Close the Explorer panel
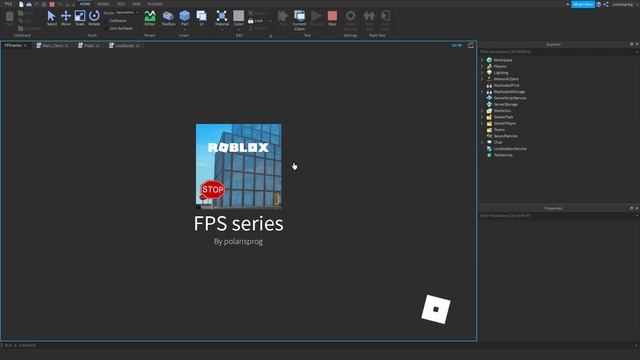 coord(637,44)
